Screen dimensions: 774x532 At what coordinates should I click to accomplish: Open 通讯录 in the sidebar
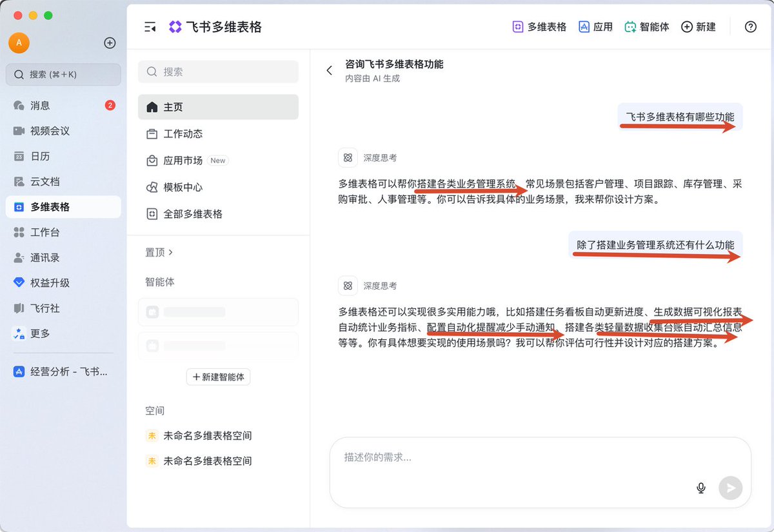point(63,257)
